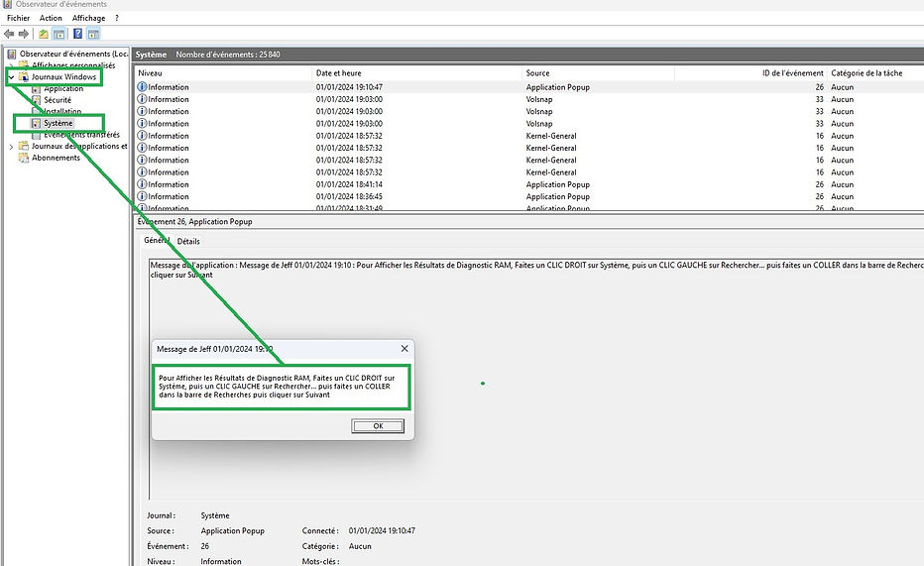Click info icon of the 19:10:47 event
This screenshot has height=566, width=924.
[x=142, y=86]
